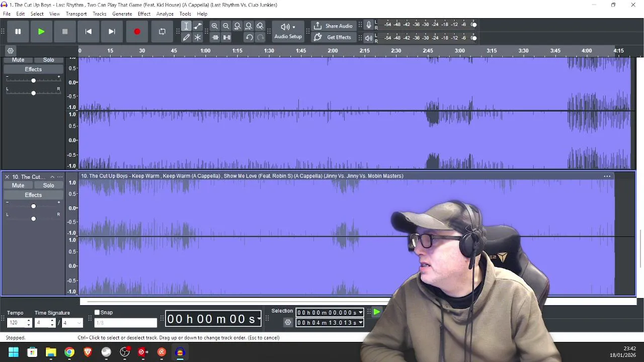The height and width of the screenshot is (362, 644).
Task: Adjust pan slider of track 10
Action: 33,219
